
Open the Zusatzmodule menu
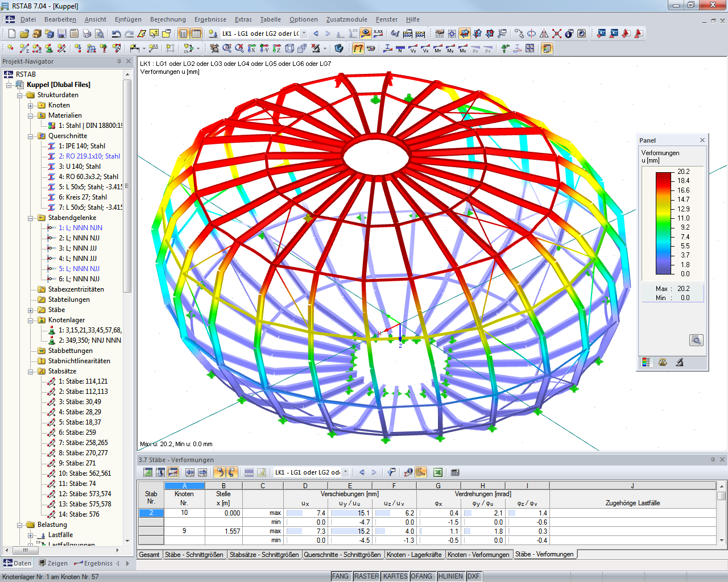[x=346, y=19]
